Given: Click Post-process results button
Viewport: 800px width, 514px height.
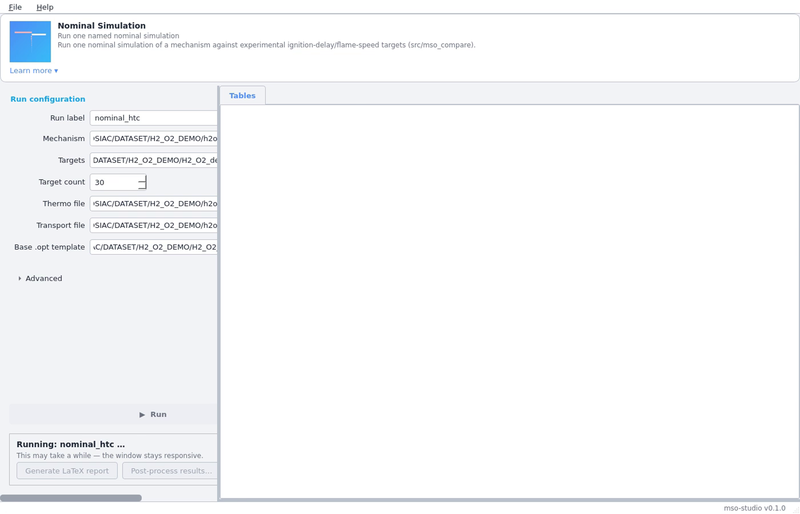Looking at the screenshot, I should [170, 471].
